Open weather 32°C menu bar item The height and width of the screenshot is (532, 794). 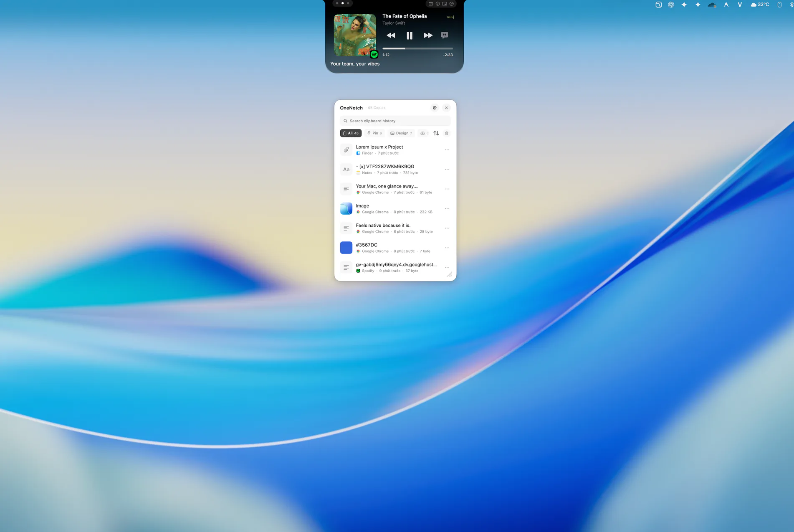[x=760, y=5]
